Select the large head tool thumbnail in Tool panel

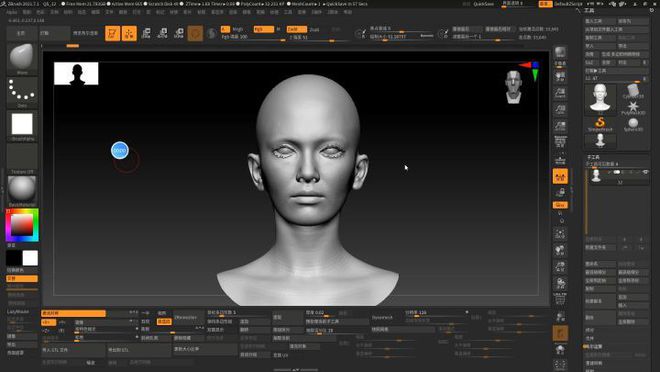click(x=600, y=99)
